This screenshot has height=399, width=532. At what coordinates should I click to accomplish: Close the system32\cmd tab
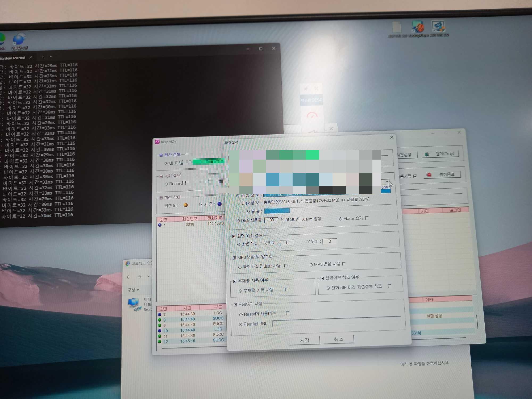pos(31,57)
